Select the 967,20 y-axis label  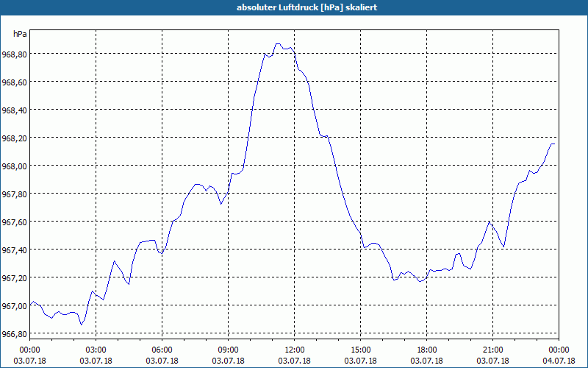tap(15, 278)
